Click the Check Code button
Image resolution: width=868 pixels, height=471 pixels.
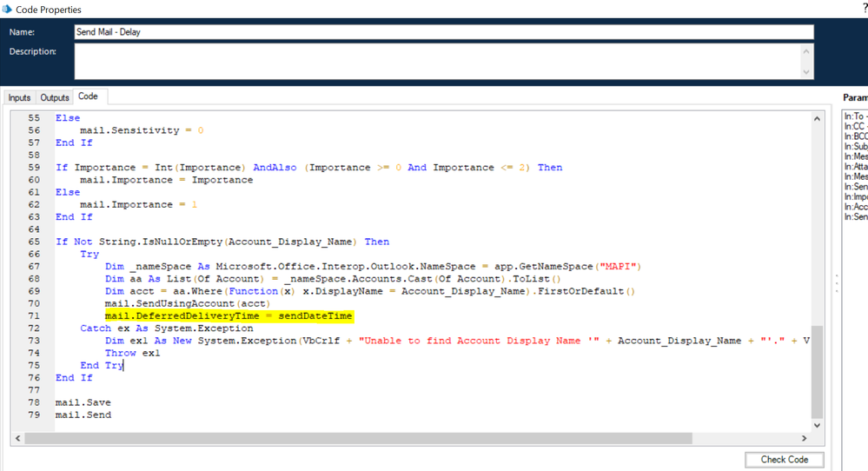(784, 460)
